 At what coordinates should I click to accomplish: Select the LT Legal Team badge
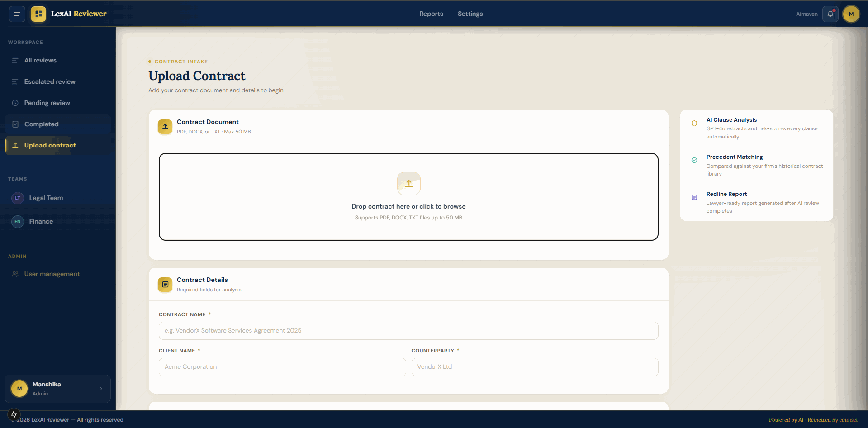point(18,198)
